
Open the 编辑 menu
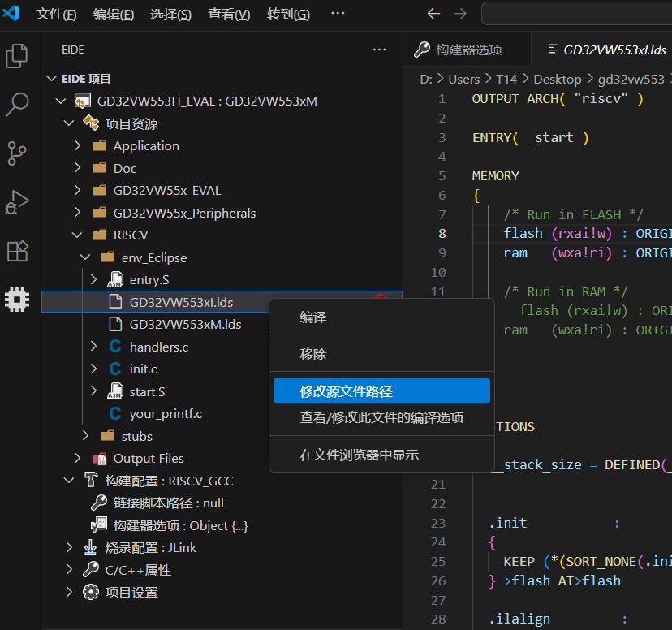pos(113,13)
